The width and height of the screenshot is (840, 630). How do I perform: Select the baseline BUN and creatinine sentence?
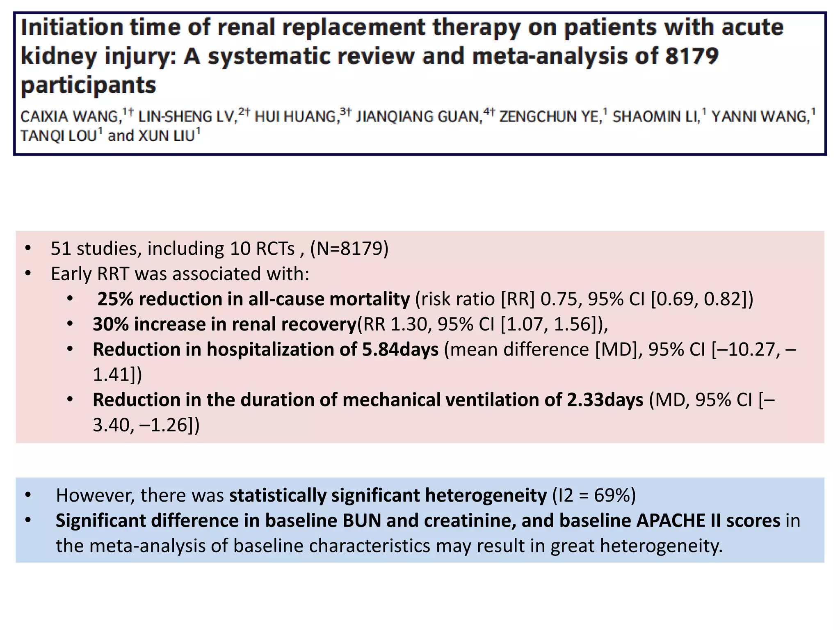428,533
